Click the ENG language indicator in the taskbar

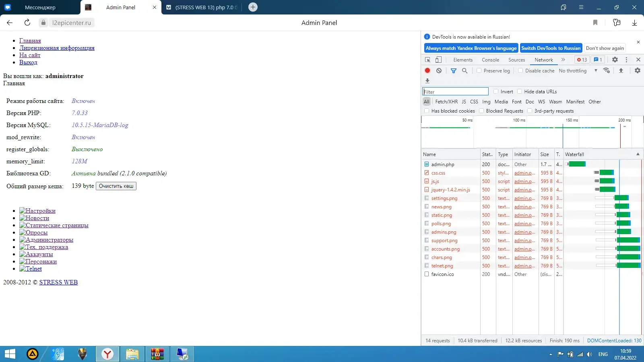pos(603,354)
